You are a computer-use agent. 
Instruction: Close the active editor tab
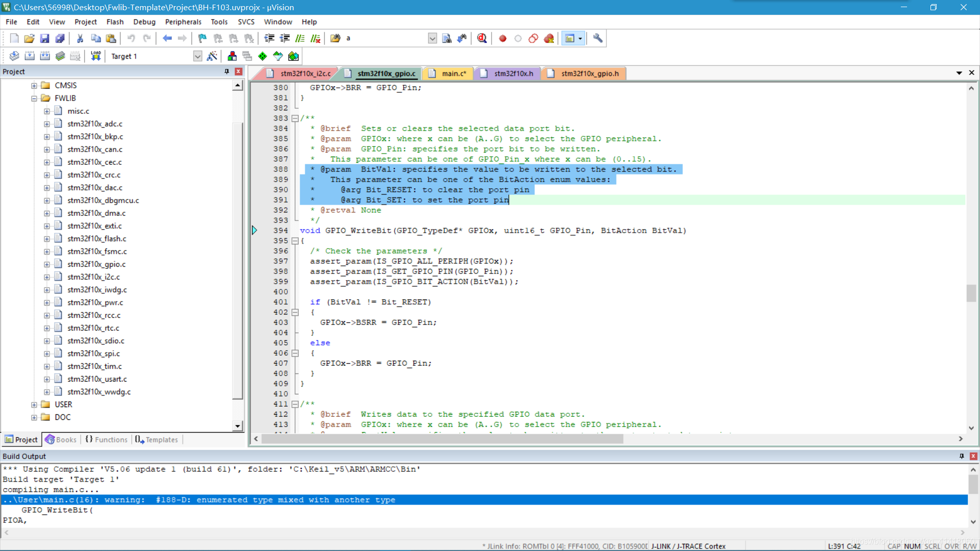tap(972, 73)
